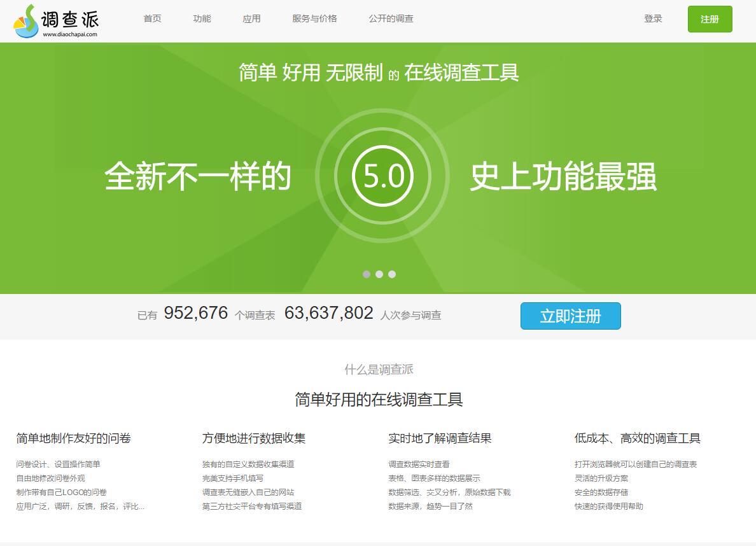Click the 问卷设计、设置操作简单 line
This screenshot has height=546, width=756.
click(58, 464)
